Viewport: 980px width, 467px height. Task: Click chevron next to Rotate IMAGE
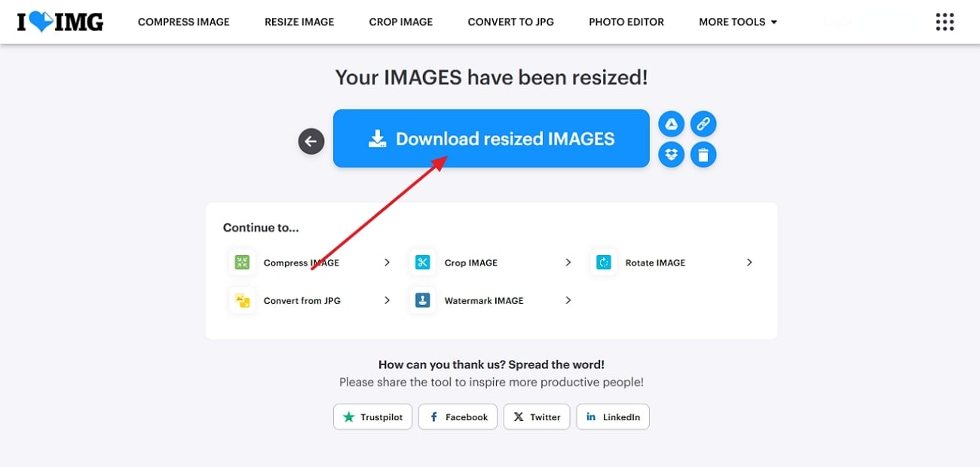tap(749, 263)
